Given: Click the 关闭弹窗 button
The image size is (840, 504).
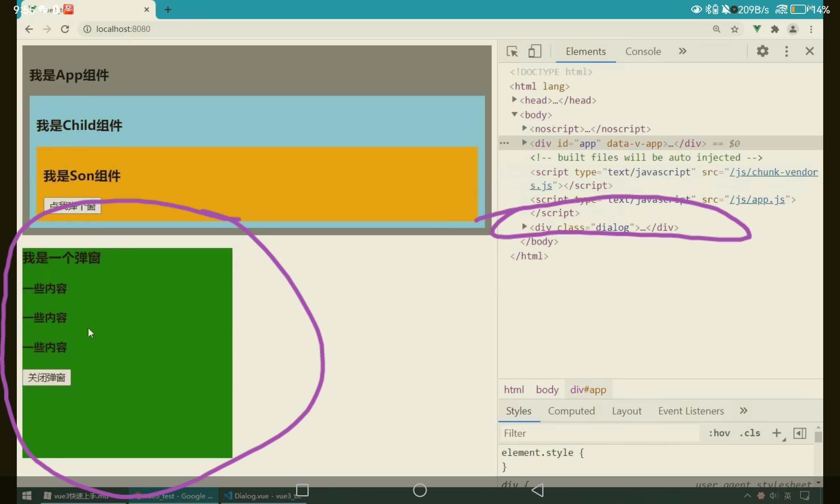Looking at the screenshot, I should [47, 378].
